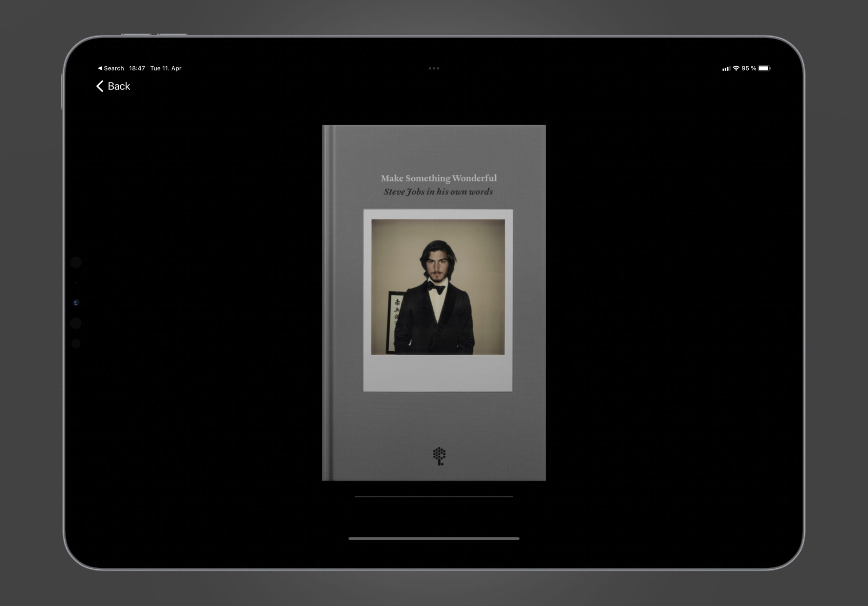Tap the polaroid photo on the cover
Image resolution: width=868 pixels, height=606 pixels.
tap(438, 300)
